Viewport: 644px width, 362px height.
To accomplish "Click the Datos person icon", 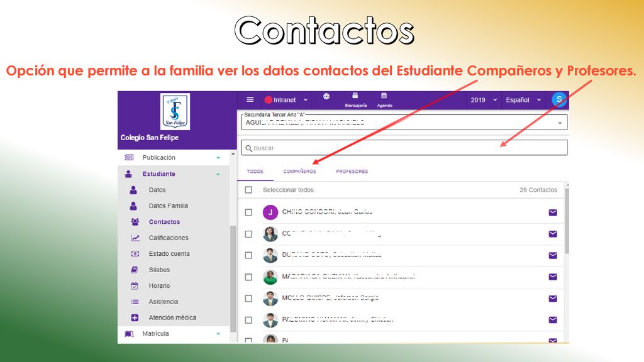I will [133, 190].
